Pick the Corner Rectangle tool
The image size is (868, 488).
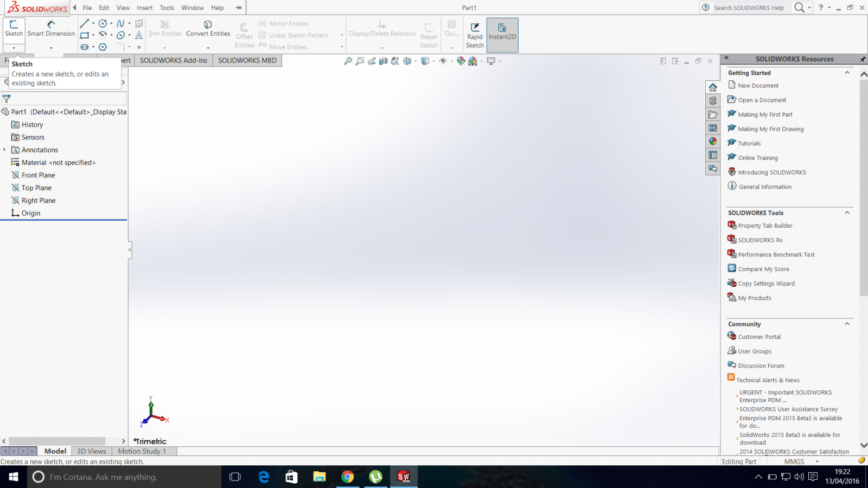pos(84,35)
